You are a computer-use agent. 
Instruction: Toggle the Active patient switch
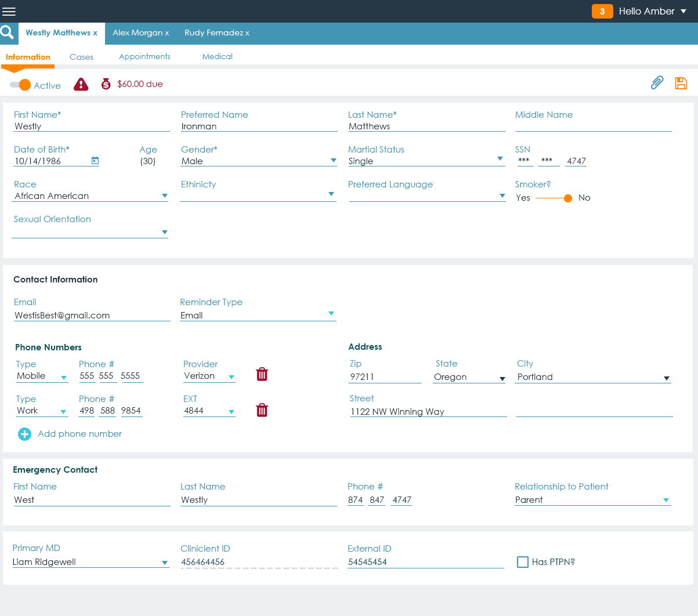tap(21, 85)
